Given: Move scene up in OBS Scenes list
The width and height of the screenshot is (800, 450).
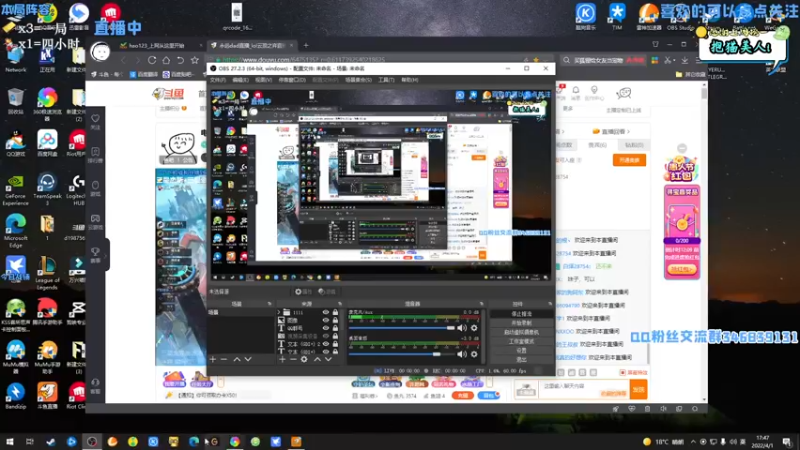Looking at the screenshot, I should (x=237, y=360).
